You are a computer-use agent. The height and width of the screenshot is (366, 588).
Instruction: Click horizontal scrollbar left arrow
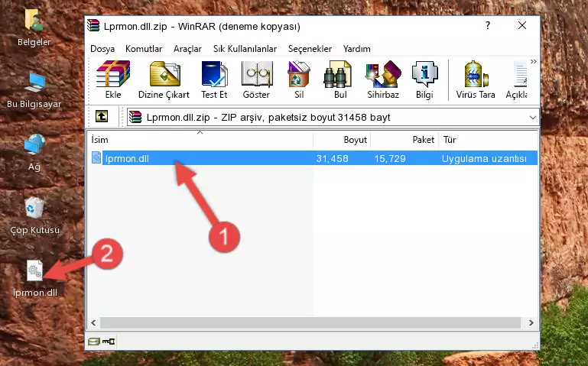93,322
